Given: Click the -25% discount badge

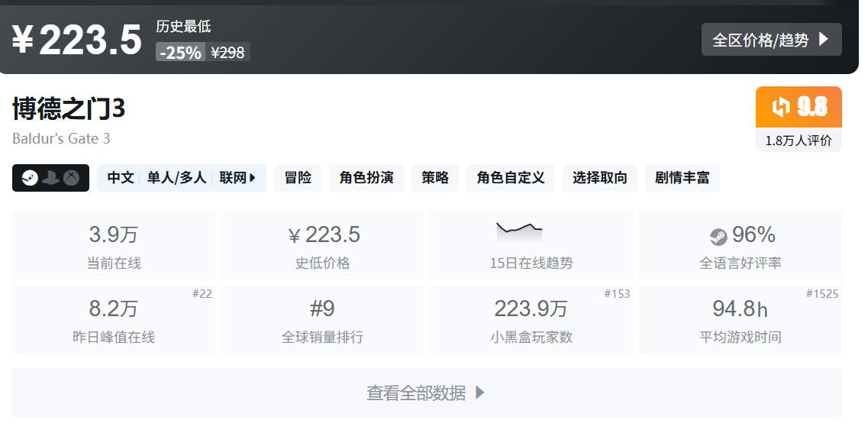Looking at the screenshot, I should (180, 52).
